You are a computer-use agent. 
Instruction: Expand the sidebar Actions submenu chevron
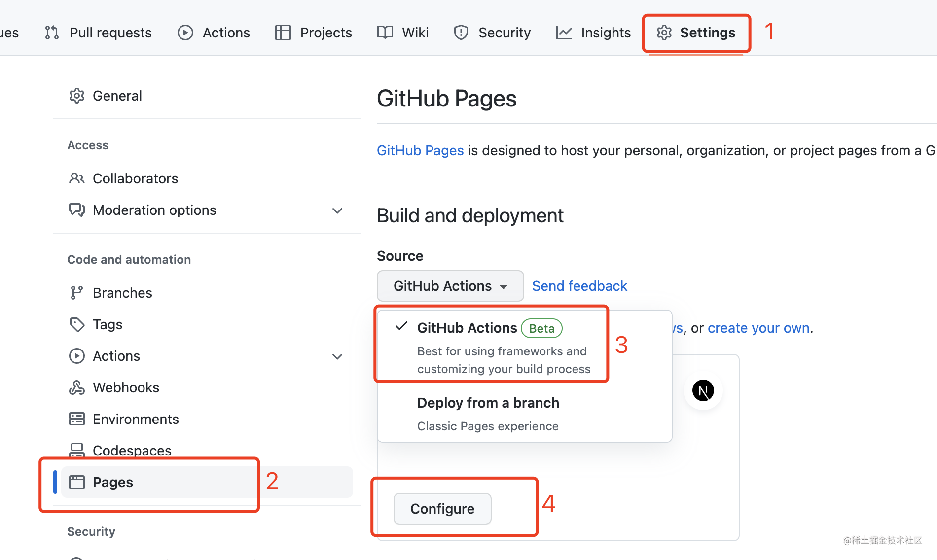pos(337,356)
